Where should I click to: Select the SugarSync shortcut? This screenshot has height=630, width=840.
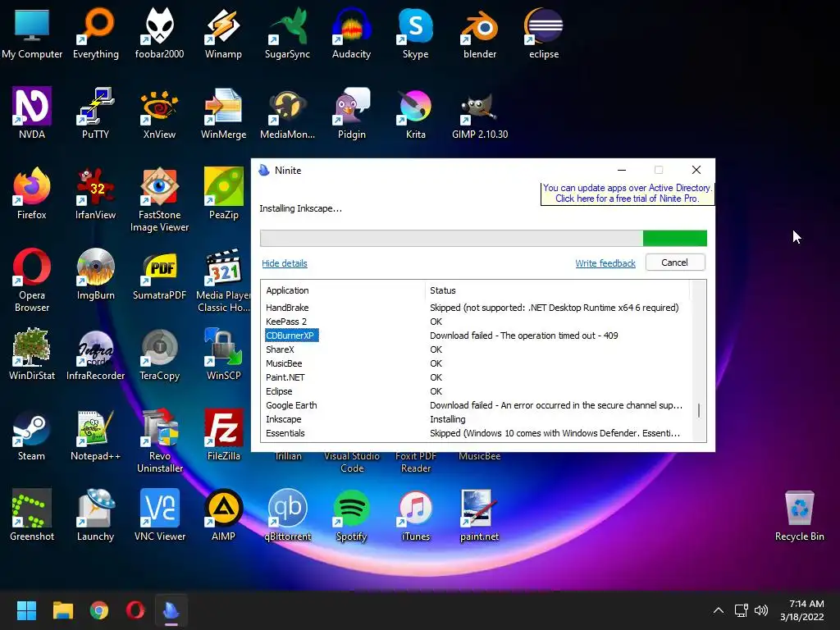click(287, 33)
